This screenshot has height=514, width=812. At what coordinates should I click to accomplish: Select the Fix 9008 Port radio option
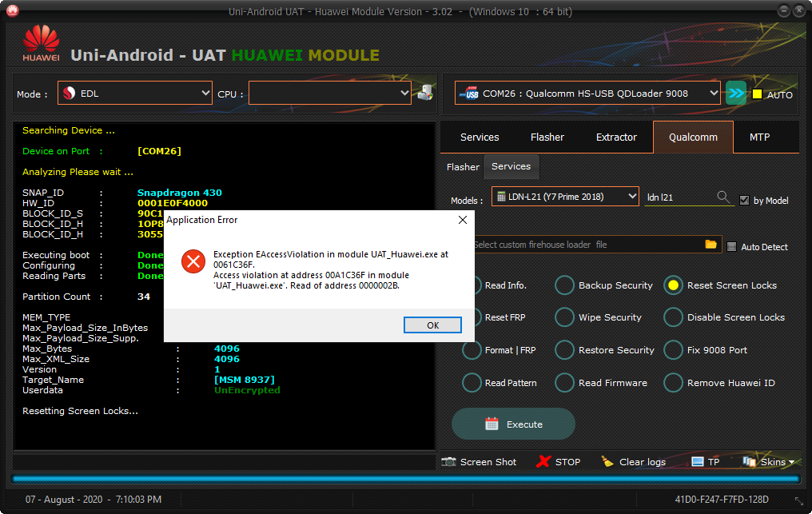point(673,350)
